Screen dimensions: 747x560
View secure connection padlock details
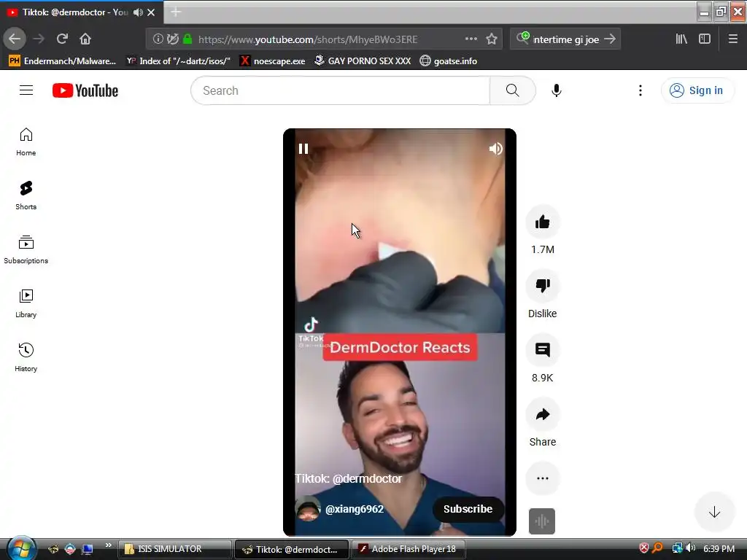point(187,39)
